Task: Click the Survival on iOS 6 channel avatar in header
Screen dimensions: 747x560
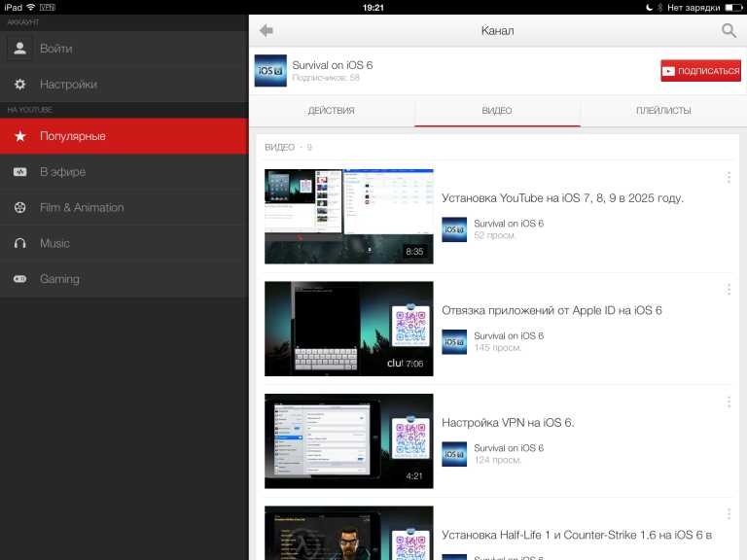Action: (x=270, y=70)
